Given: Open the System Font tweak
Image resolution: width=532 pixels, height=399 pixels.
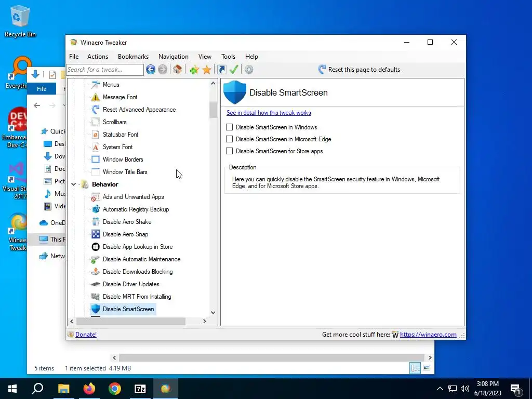Looking at the screenshot, I should click(118, 147).
